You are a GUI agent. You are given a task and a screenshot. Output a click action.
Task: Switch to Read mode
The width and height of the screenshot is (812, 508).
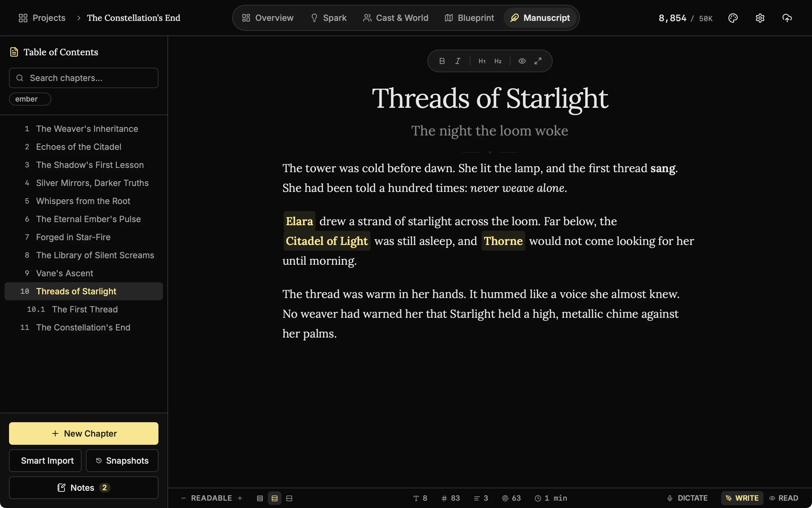784,498
